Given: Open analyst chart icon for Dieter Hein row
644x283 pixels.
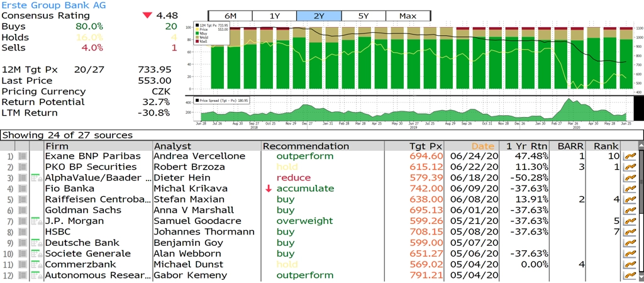Looking at the screenshot, I should [629, 178].
